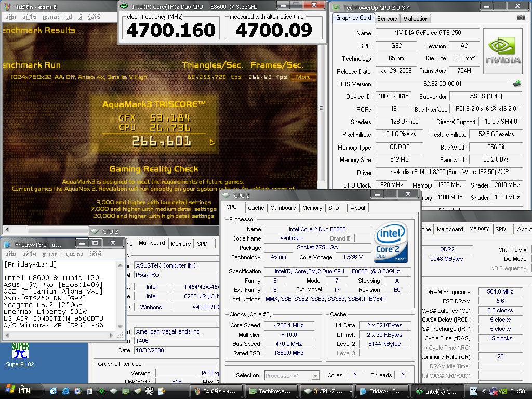Click the FSB:DRAM ratio value 5:6
This screenshot has height=399, width=532.
[500, 301]
